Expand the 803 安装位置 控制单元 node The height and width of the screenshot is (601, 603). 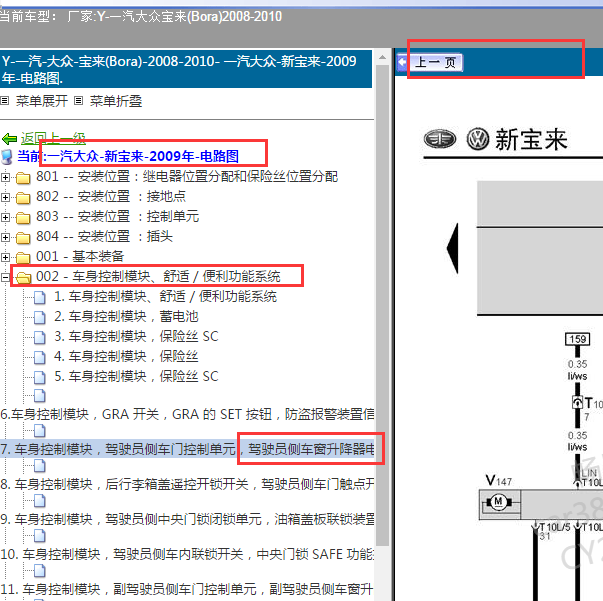5,217
